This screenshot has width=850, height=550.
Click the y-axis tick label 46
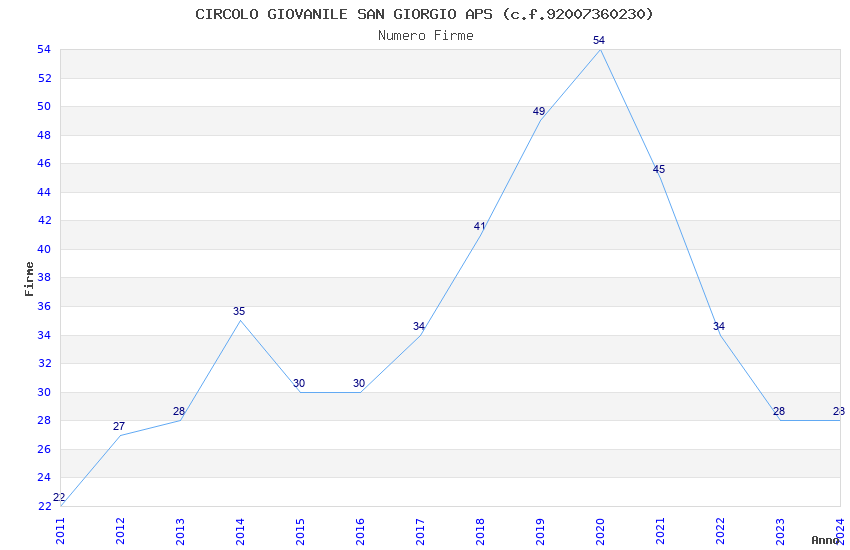44,163
